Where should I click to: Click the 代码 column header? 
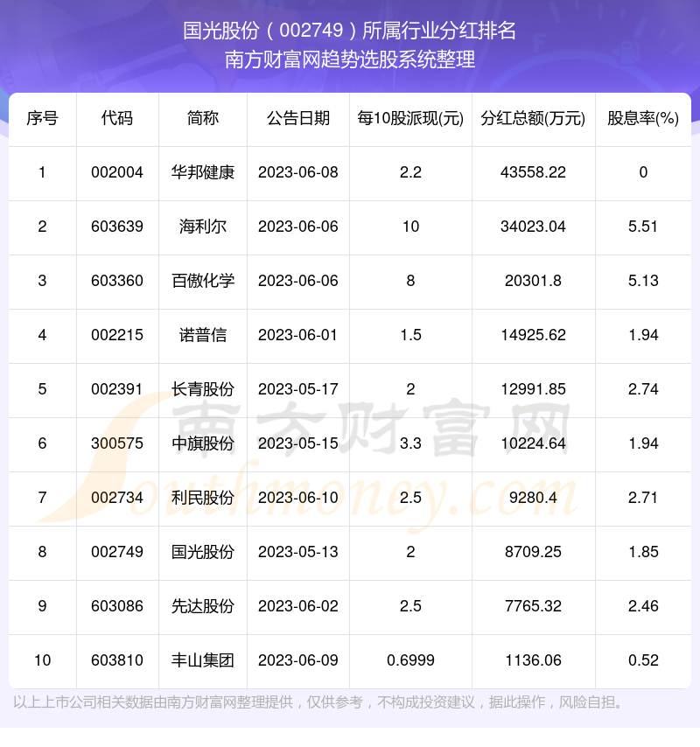tap(117, 118)
